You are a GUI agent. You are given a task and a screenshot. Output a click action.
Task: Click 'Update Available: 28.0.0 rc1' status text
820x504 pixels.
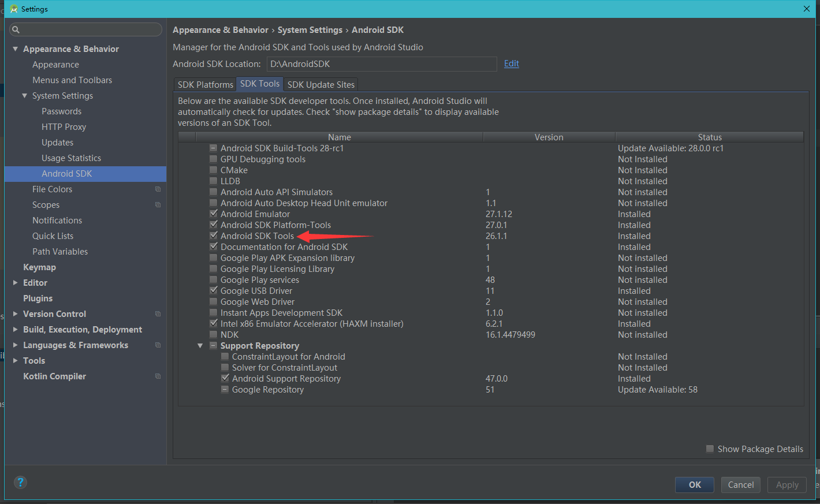(670, 148)
